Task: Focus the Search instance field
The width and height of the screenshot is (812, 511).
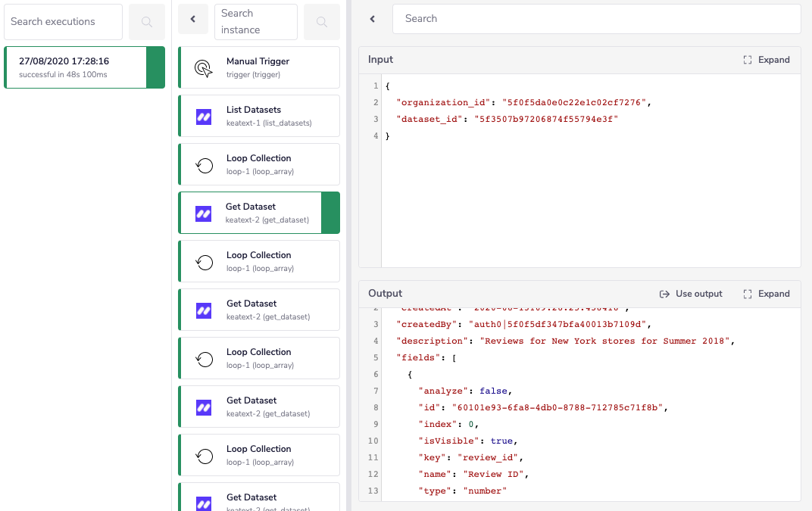Action: coord(256,22)
